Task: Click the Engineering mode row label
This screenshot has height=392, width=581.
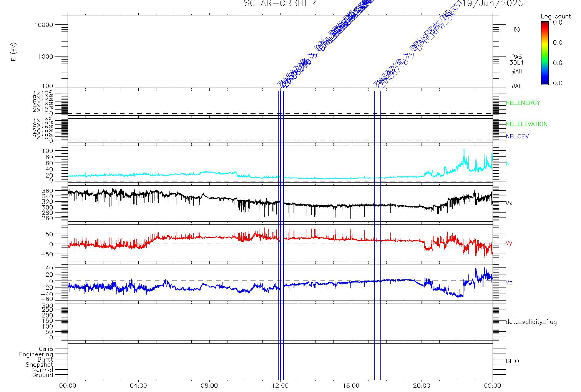Action: [36, 354]
